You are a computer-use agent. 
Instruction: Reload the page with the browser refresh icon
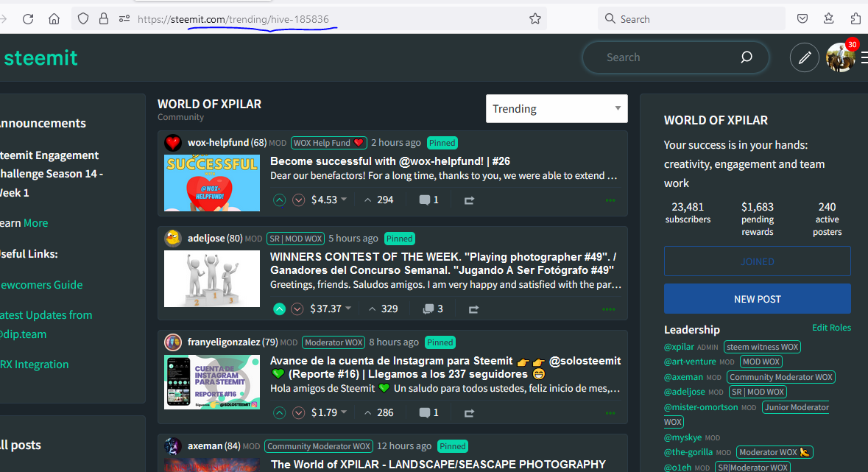[28, 19]
